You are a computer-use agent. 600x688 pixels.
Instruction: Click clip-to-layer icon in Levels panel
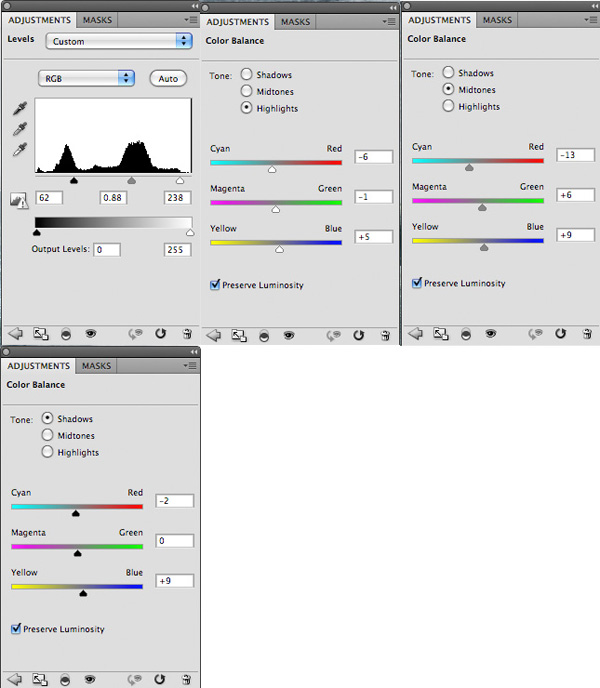pos(66,334)
